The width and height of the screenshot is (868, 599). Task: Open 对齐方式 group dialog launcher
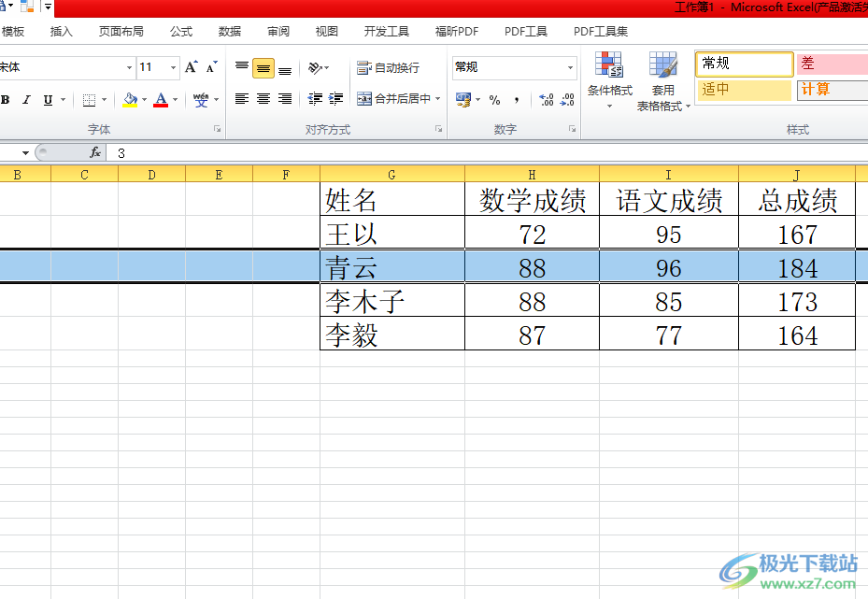tap(438, 129)
